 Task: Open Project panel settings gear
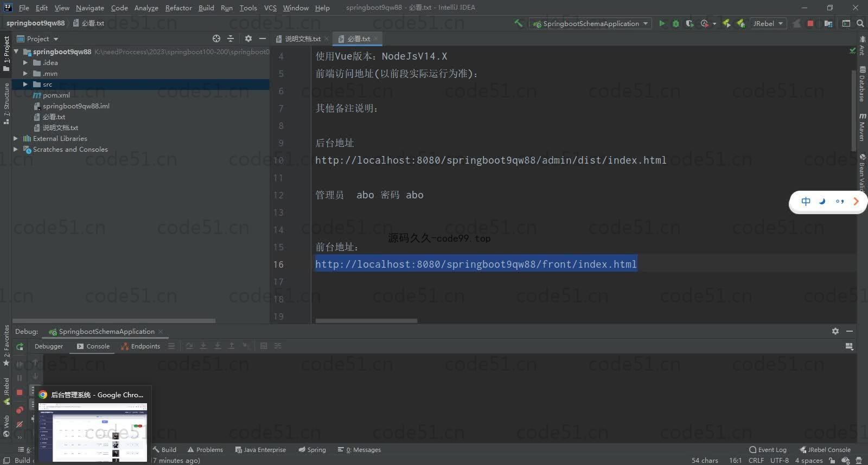pyautogui.click(x=248, y=38)
